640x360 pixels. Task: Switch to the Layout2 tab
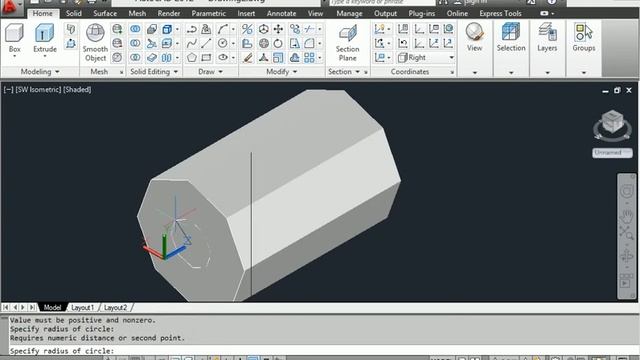pos(116,307)
